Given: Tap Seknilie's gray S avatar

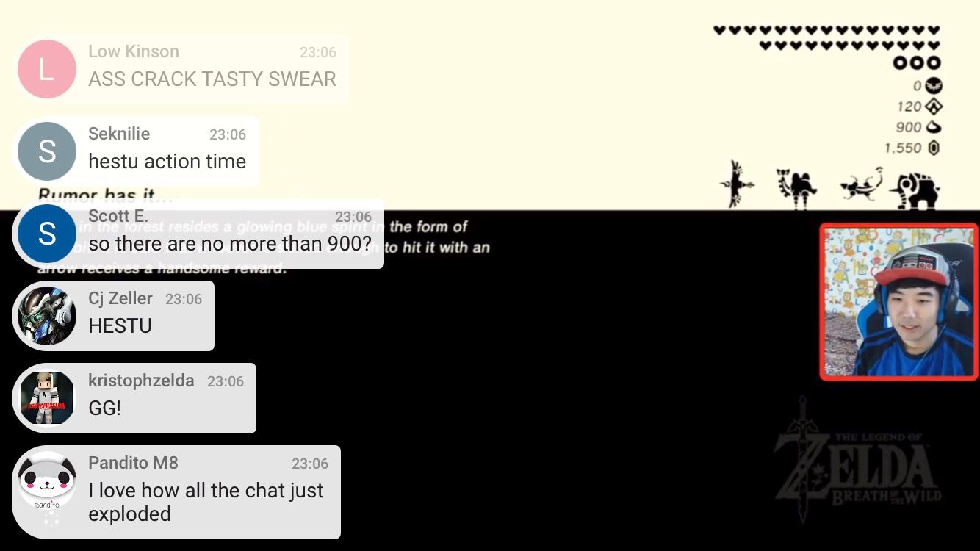Looking at the screenshot, I should pyautogui.click(x=47, y=151).
